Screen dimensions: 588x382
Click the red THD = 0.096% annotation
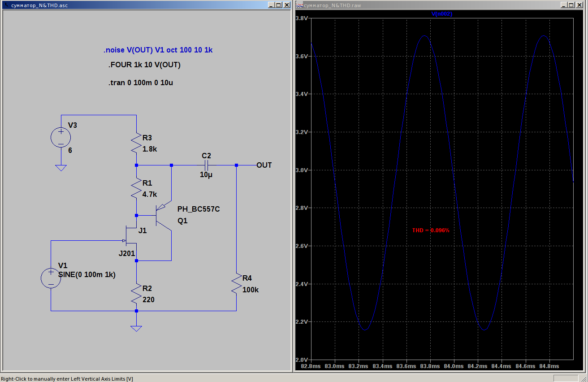(x=430, y=230)
